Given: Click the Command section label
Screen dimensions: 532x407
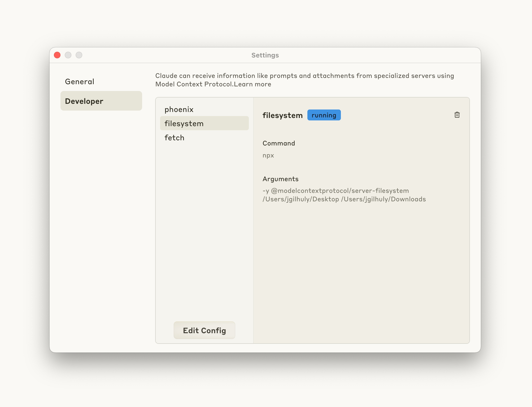Looking at the screenshot, I should pos(279,143).
